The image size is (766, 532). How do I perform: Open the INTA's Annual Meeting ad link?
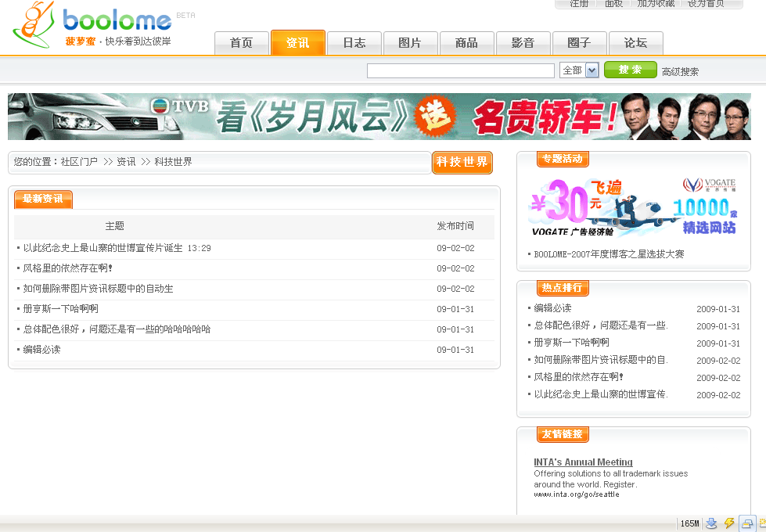tap(583, 462)
